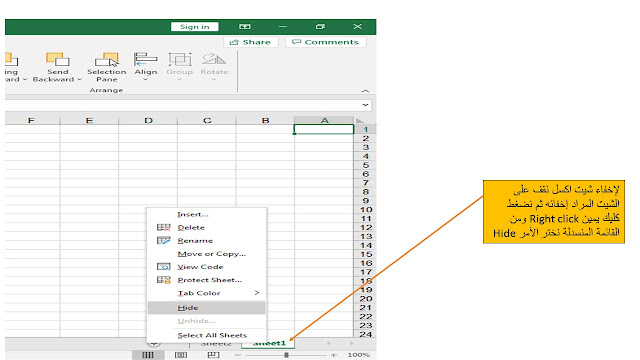Expand the Rotate dropdown arrow

pos(214,80)
